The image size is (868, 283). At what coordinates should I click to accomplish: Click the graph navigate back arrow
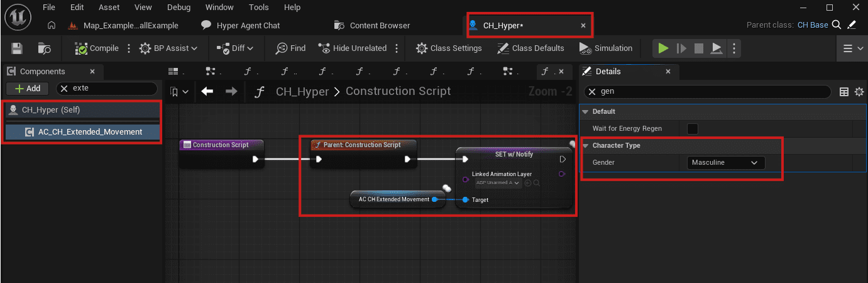pyautogui.click(x=207, y=92)
